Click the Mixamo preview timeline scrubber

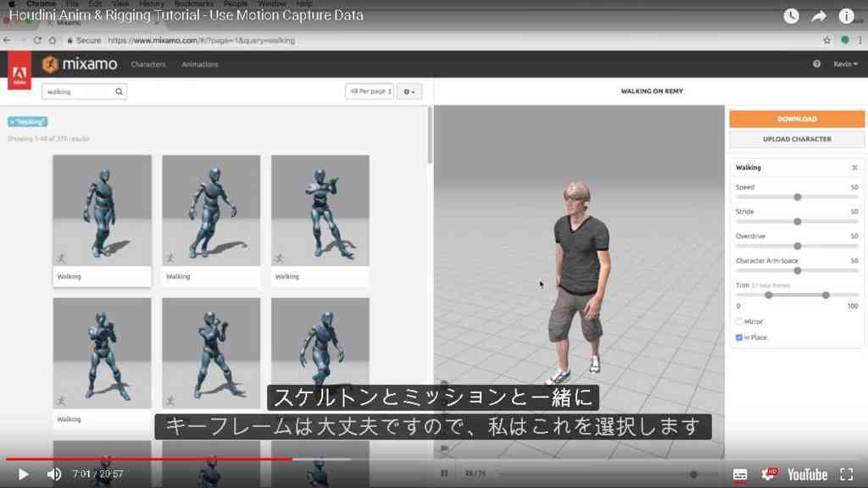click(693, 474)
